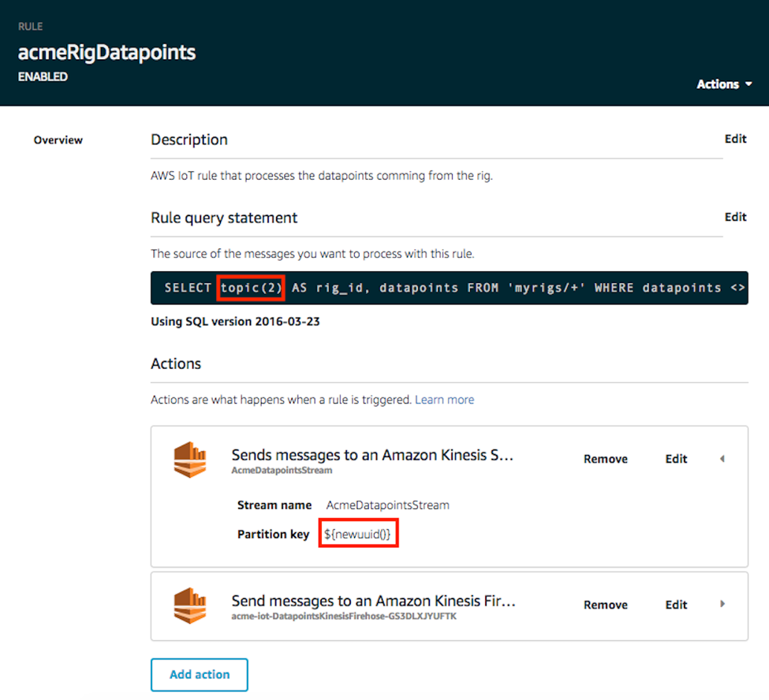Viewport: 769px width, 700px height.
Task: Click the AcmeDatapointsStream subtitle under Kinesis title
Action: click(x=282, y=470)
